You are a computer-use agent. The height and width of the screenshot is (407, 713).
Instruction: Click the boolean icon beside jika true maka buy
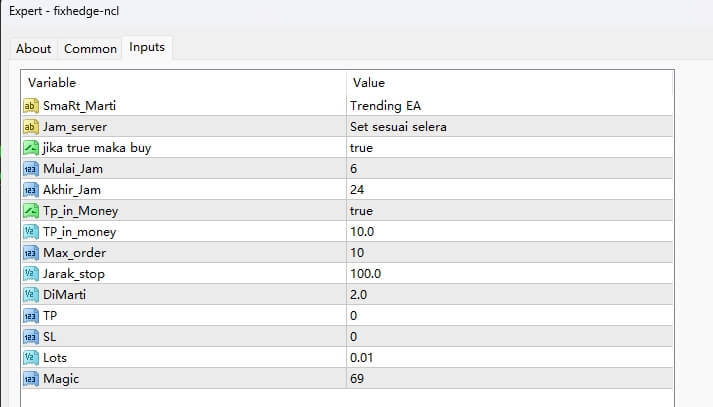(30, 148)
